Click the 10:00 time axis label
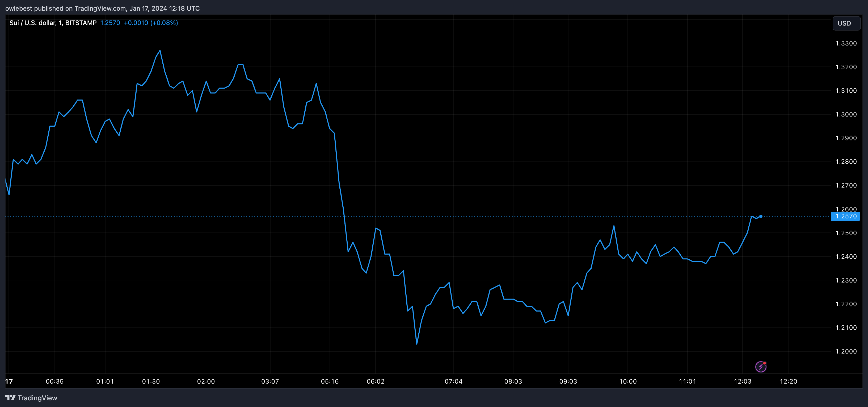This screenshot has height=407, width=868. [628, 381]
